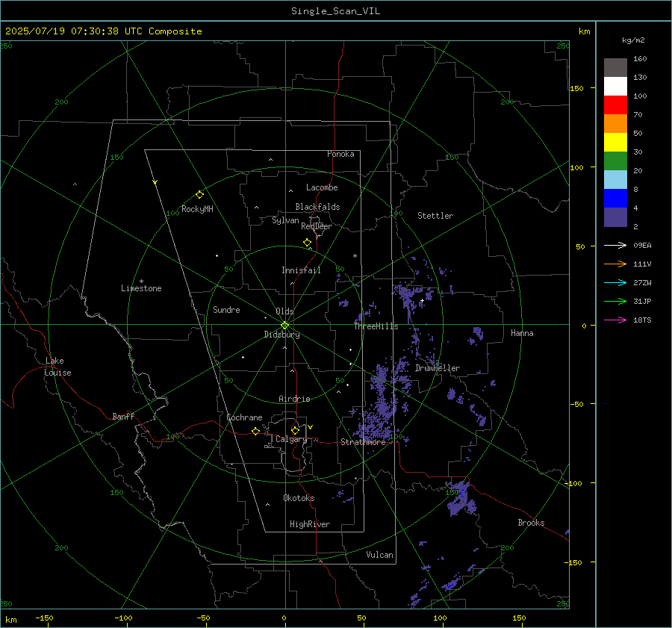Click the white plus marker north of Drumheller
672x628 pixels.
pos(422,300)
